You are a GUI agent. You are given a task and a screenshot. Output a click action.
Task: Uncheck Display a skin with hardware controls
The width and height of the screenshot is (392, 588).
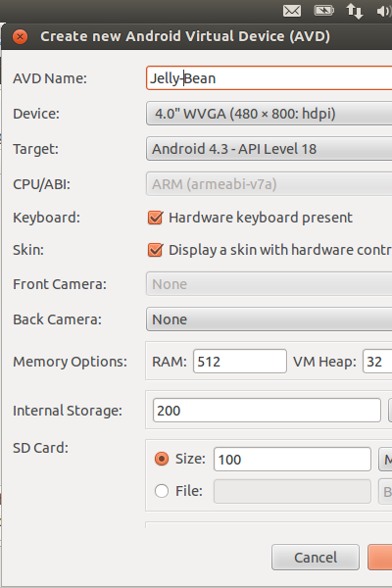[x=155, y=250]
